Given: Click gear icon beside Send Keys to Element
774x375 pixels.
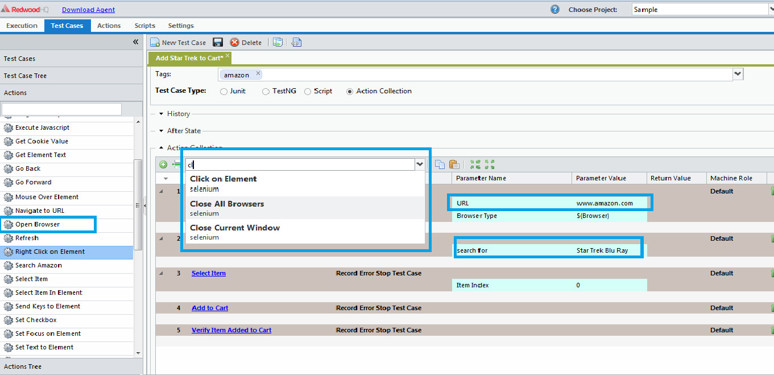Looking at the screenshot, I should (8, 306).
